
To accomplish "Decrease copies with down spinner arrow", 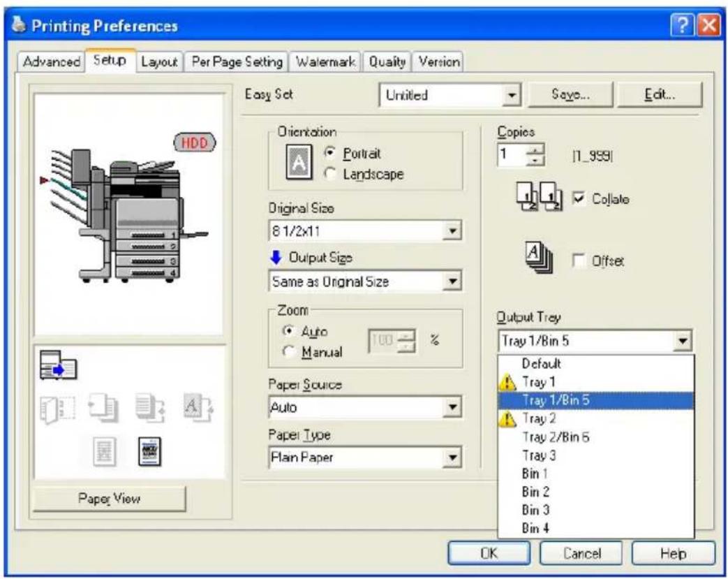I will pyautogui.click(x=536, y=161).
